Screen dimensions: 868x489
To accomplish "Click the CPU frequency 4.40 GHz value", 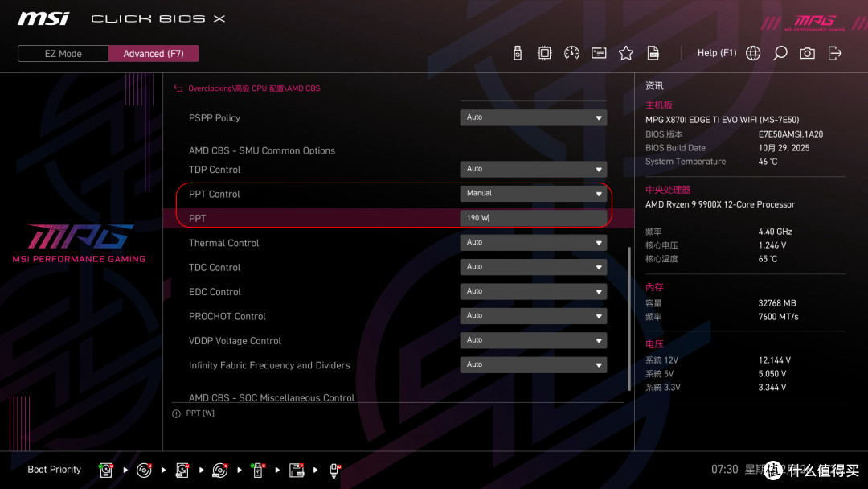I will 775,232.
